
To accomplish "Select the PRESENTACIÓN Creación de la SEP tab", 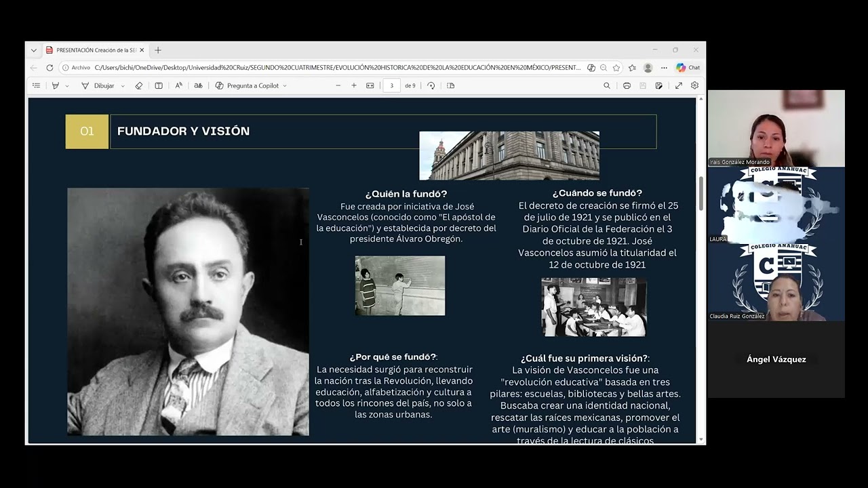I will click(x=95, y=50).
